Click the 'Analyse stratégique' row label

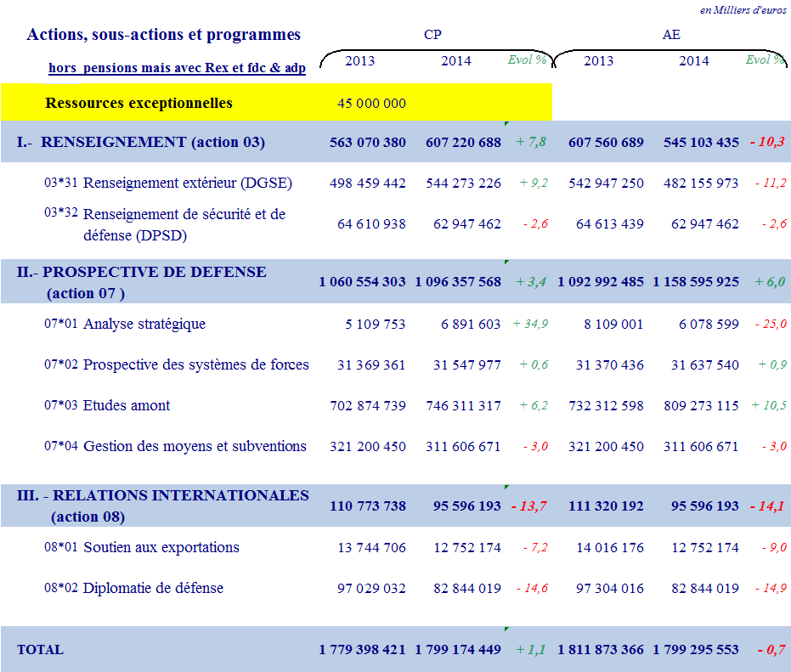pos(144,324)
